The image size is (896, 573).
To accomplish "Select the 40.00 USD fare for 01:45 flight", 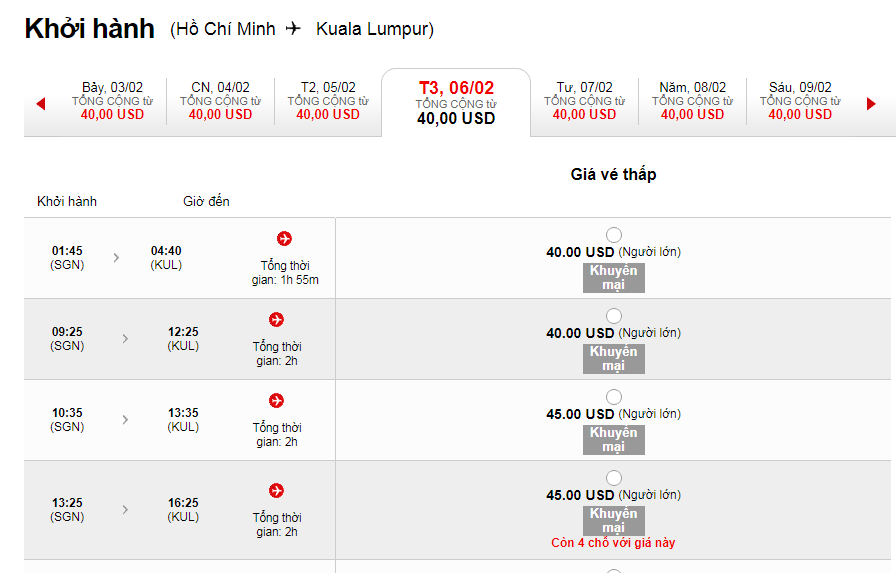I will click(614, 235).
